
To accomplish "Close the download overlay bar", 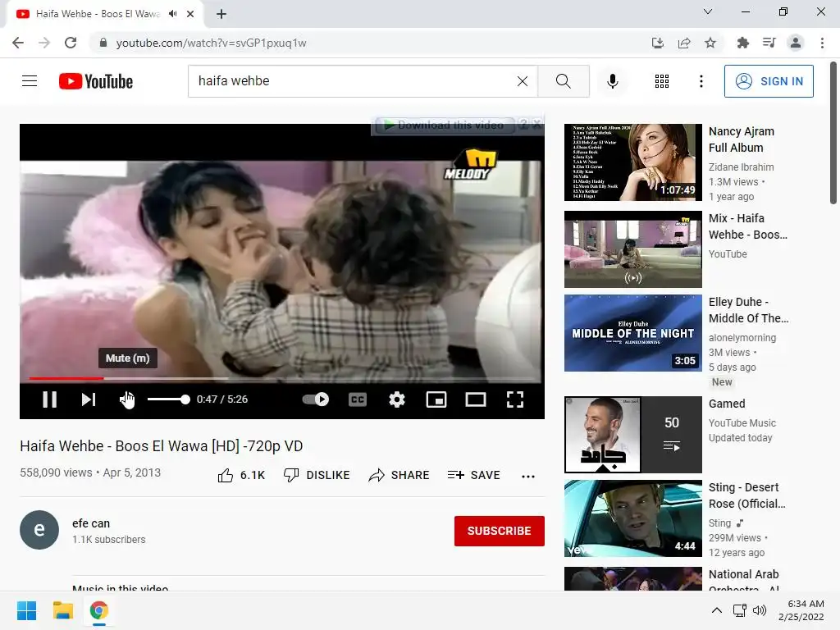I will [536, 125].
